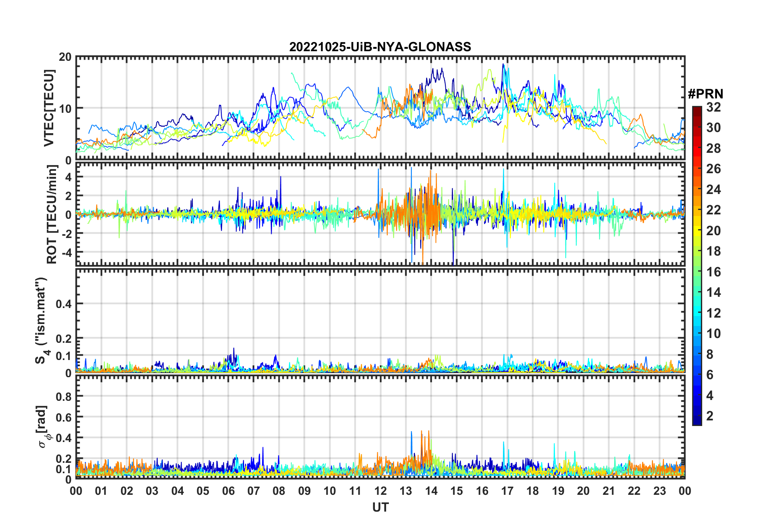Screen dimensions: 761x532
Task: Click the S4 ("ism.mat") y-axis label
Action: pyautogui.click(x=42, y=320)
